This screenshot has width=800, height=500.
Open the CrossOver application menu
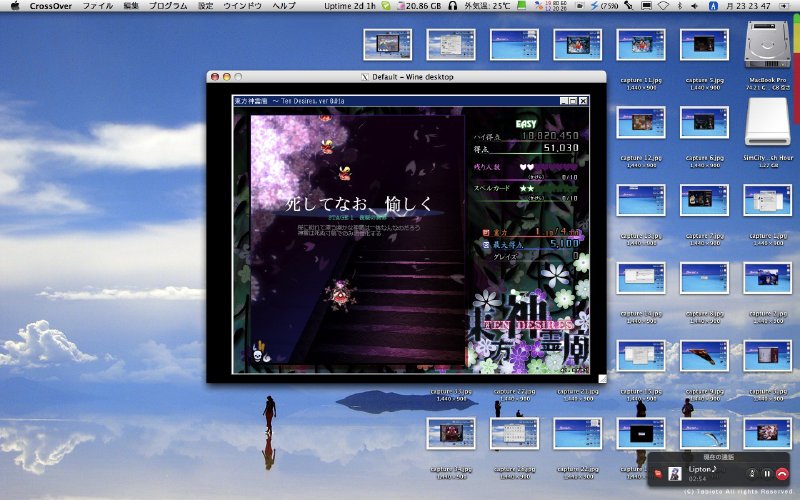coord(51,6)
